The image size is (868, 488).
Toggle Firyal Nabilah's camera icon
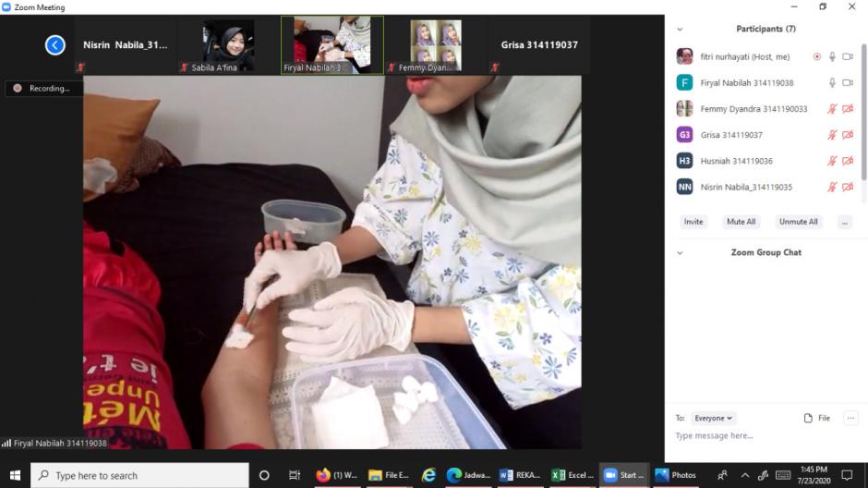pos(848,83)
